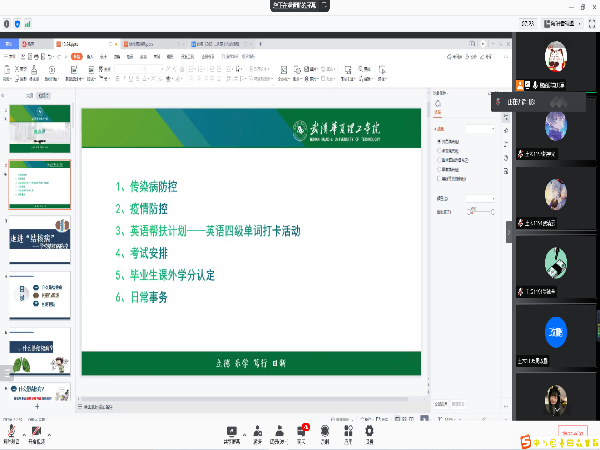Mute the microphone in meeting toolbar
This screenshot has width=600, height=450.
pyautogui.click(x=11, y=430)
